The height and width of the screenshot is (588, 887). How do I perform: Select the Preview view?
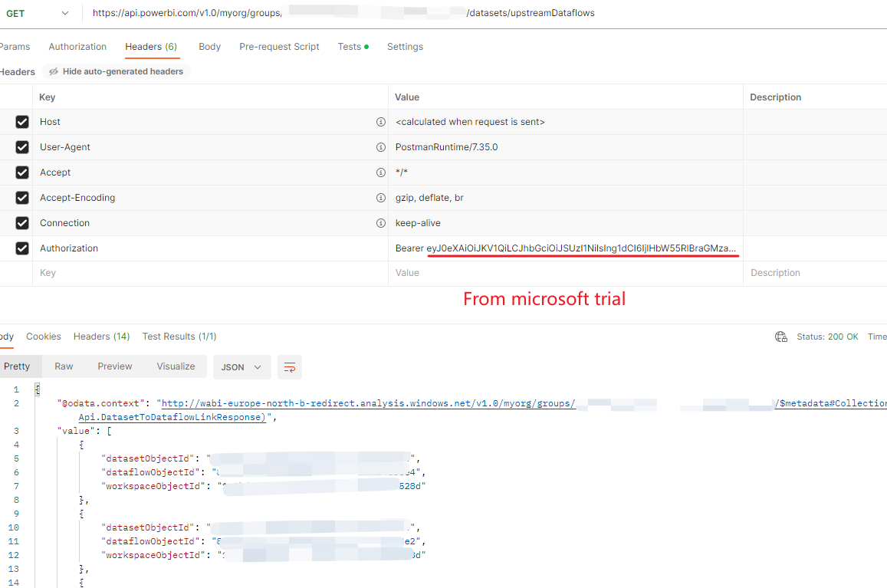point(115,366)
